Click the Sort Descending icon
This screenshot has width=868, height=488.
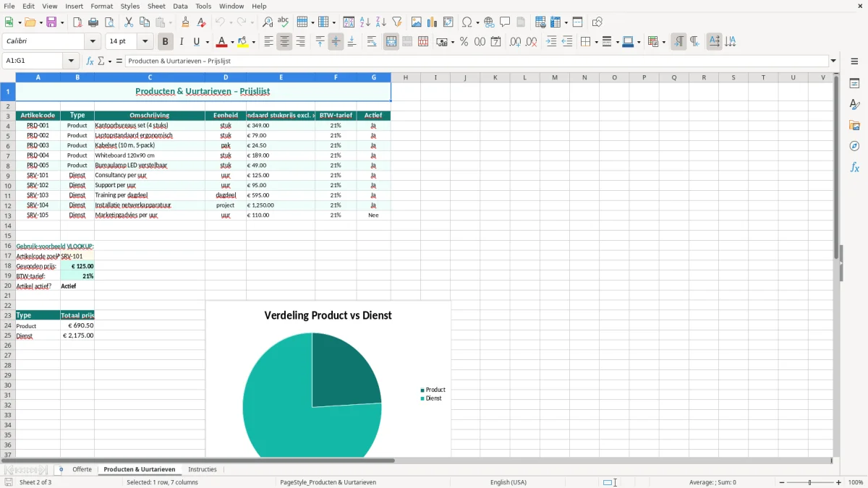click(381, 22)
